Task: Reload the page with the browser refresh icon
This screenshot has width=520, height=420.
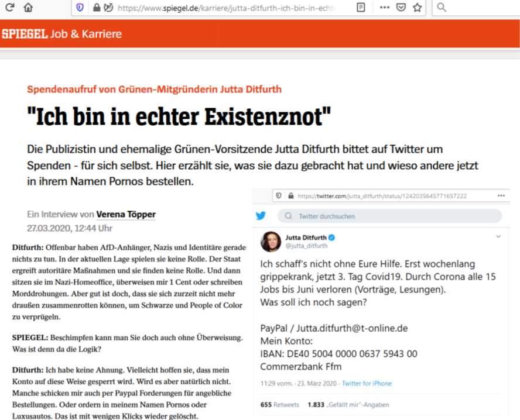Action: pos(9,7)
